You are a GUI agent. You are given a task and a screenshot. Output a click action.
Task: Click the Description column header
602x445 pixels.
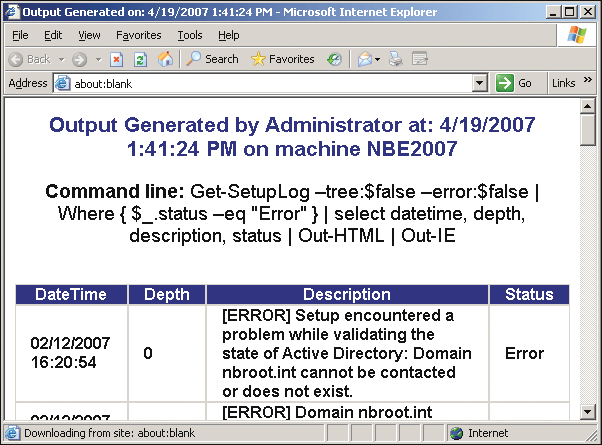point(347,294)
